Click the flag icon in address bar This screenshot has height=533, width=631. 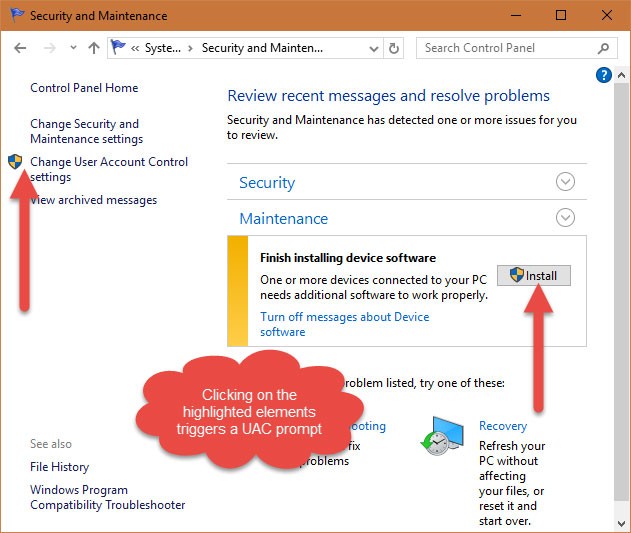(118, 47)
